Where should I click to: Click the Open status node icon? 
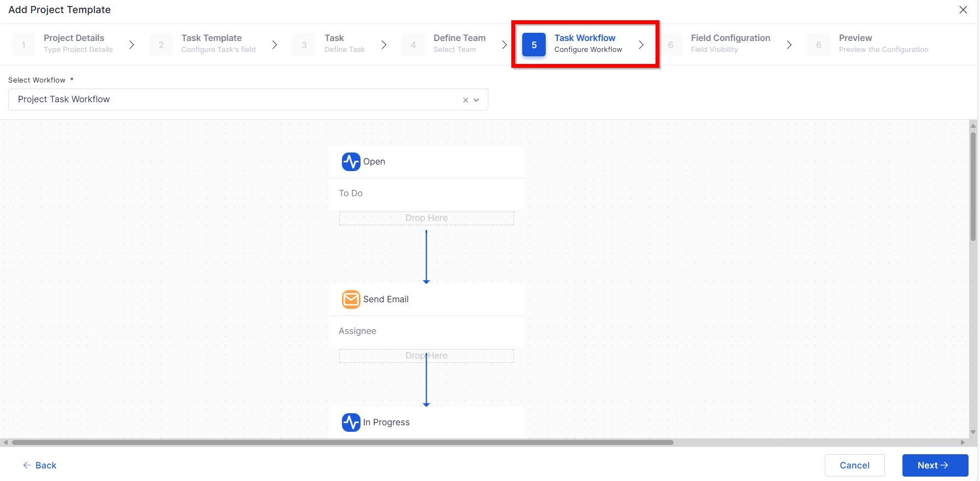coord(351,162)
